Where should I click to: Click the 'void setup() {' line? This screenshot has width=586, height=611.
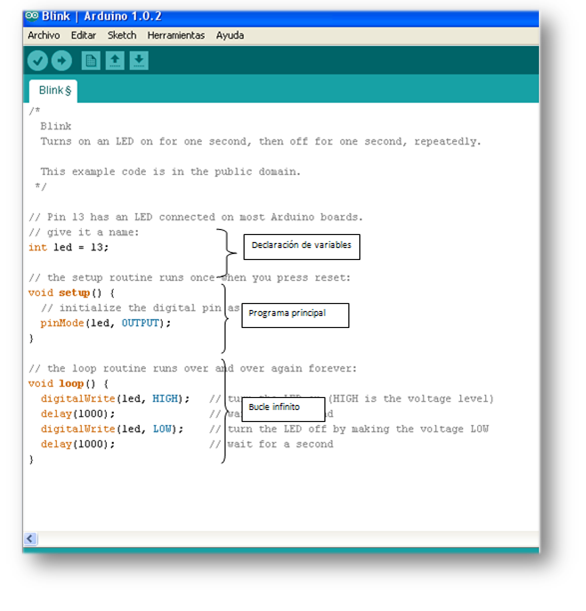click(71, 293)
